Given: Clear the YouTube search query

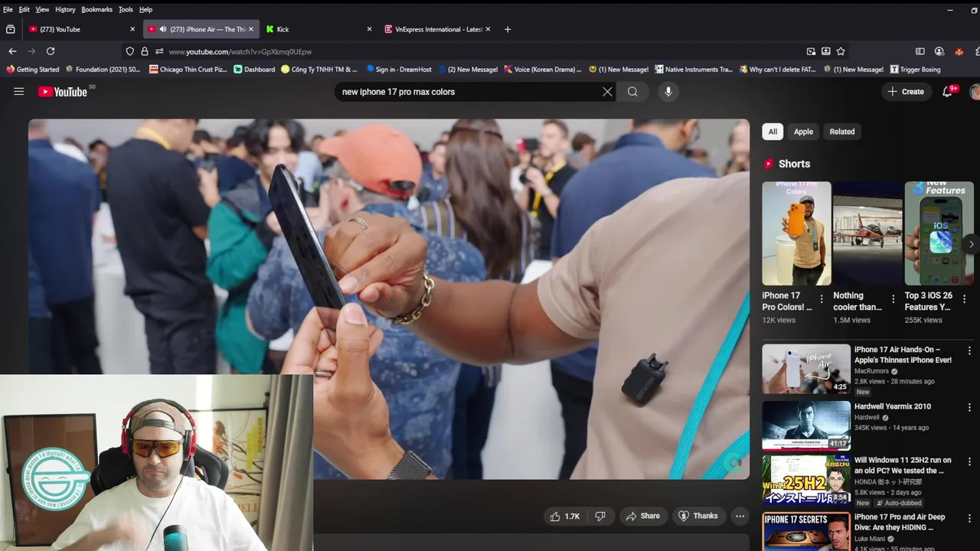Looking at the screenshot, I should pyautogui.click(x=607, y=92).
